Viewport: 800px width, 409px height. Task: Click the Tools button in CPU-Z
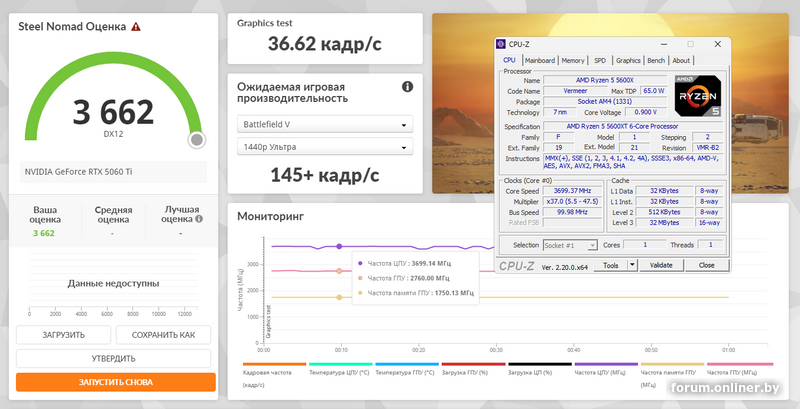point(611,265)
